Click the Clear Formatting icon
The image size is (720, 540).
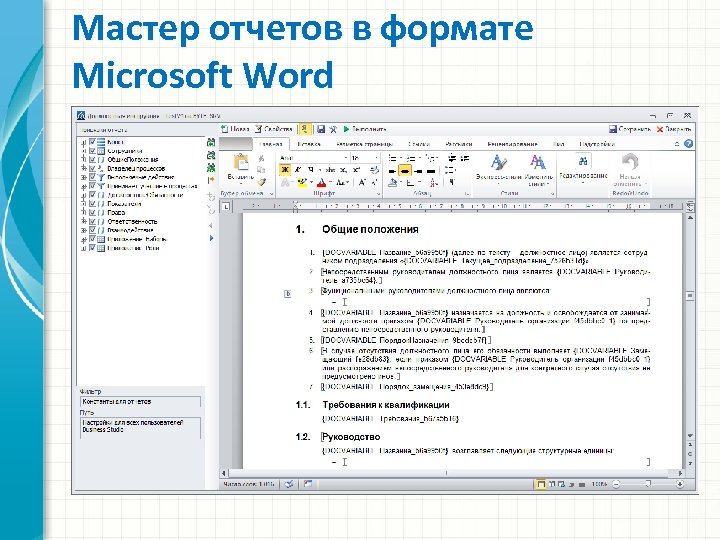coord(375,170)
